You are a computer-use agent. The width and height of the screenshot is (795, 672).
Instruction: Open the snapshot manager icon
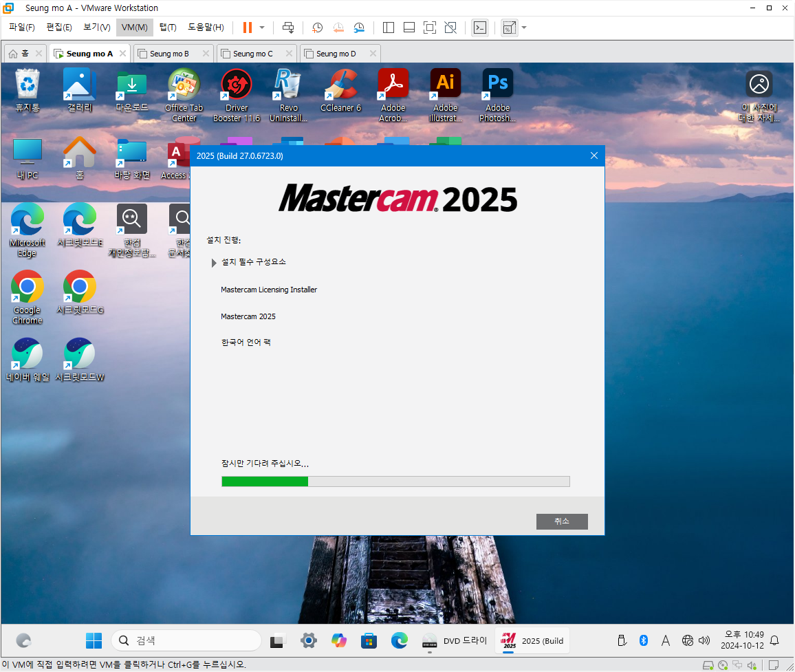(x=359, y=28)
